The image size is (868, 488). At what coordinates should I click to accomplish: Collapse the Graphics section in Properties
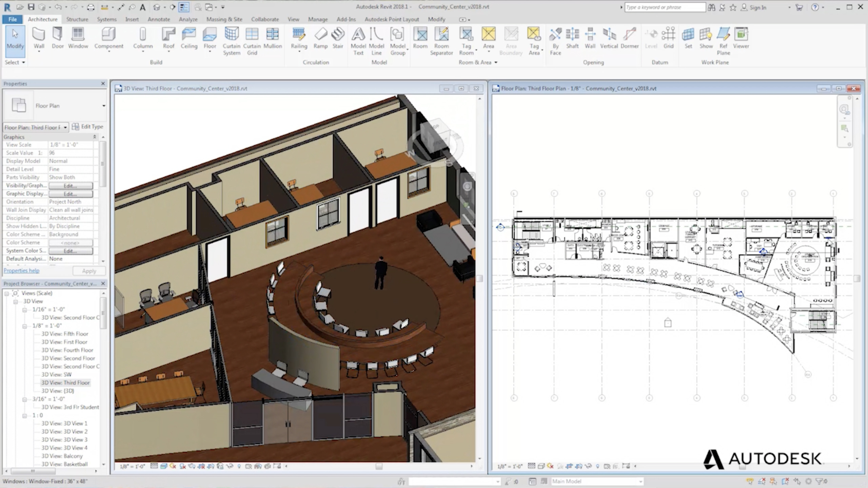point(95,137)
